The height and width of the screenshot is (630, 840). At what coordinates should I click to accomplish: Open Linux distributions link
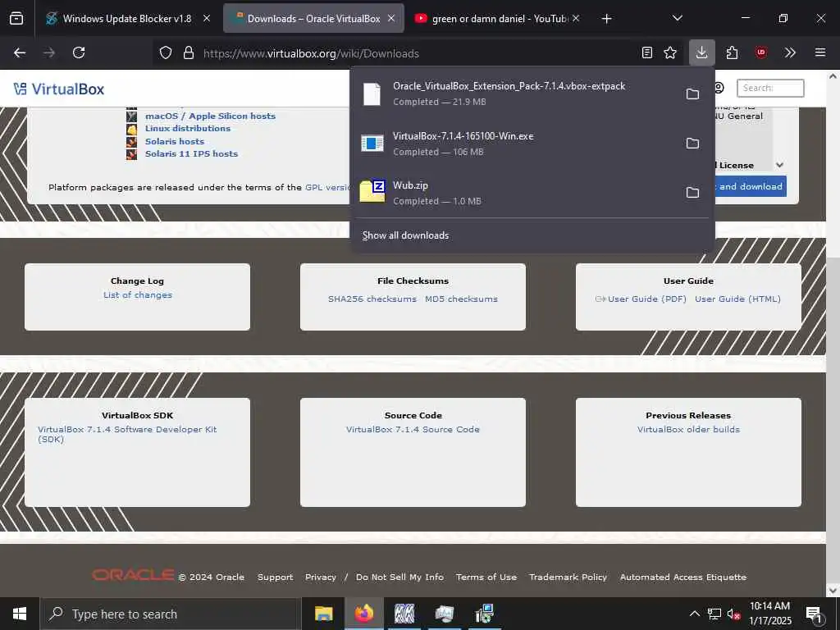188,129
